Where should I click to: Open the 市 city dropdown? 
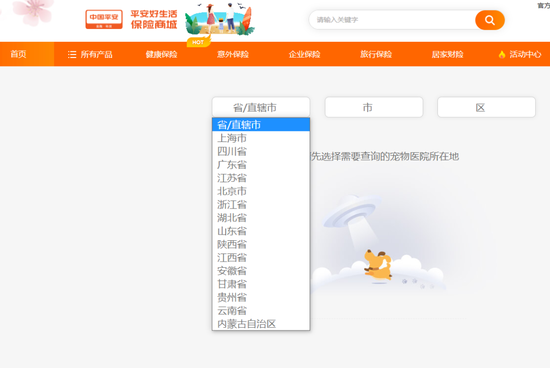[374, 107]
